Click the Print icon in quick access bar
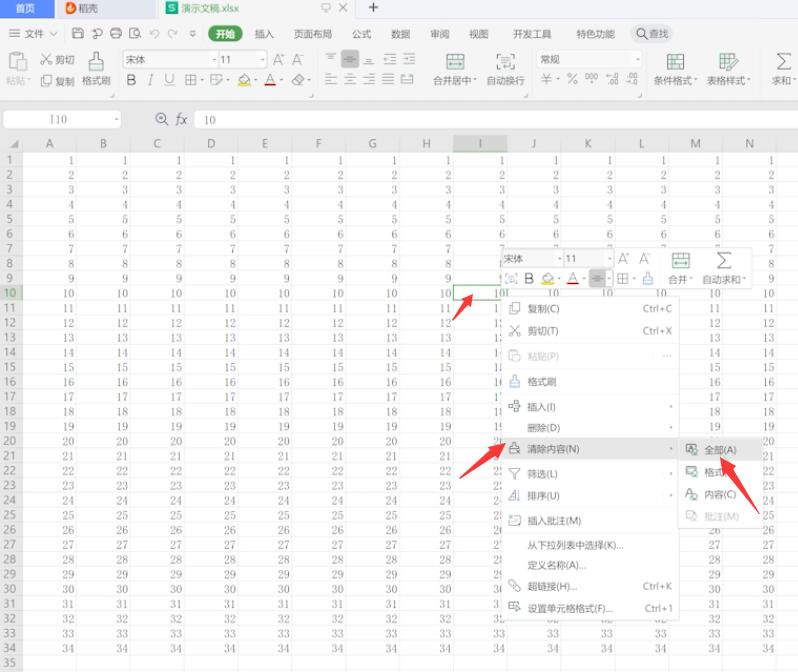Screen dimensions: 798x672 pyautogui.click(x=116, y=34)
